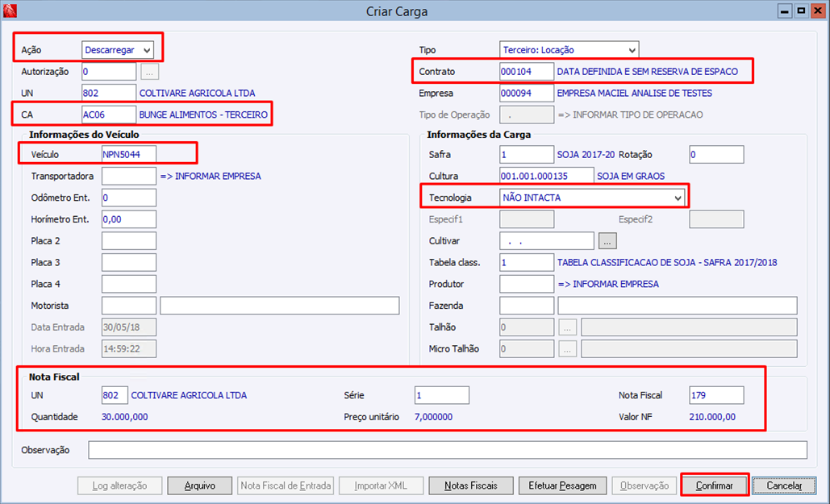Click the Contrato field 000104

[527, 72]
